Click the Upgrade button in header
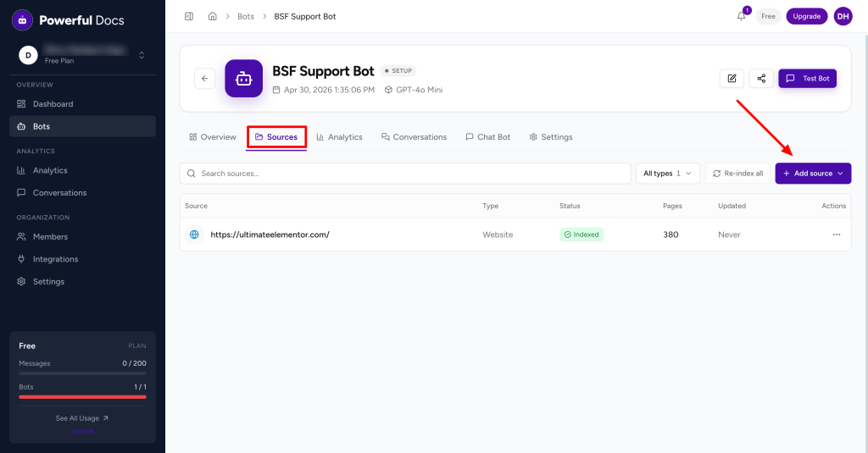Screen dimensions: 868x453 point(807,16)
